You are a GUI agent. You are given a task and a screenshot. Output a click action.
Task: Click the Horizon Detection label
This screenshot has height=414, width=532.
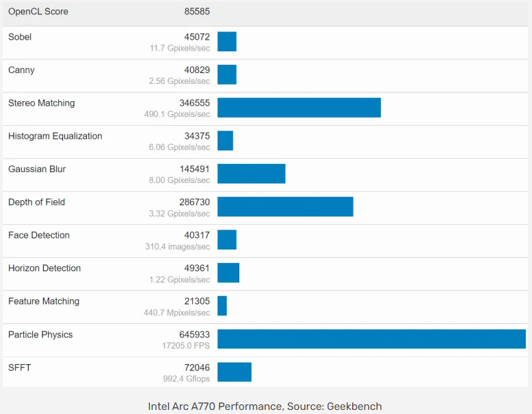click(x=44, y=268)
